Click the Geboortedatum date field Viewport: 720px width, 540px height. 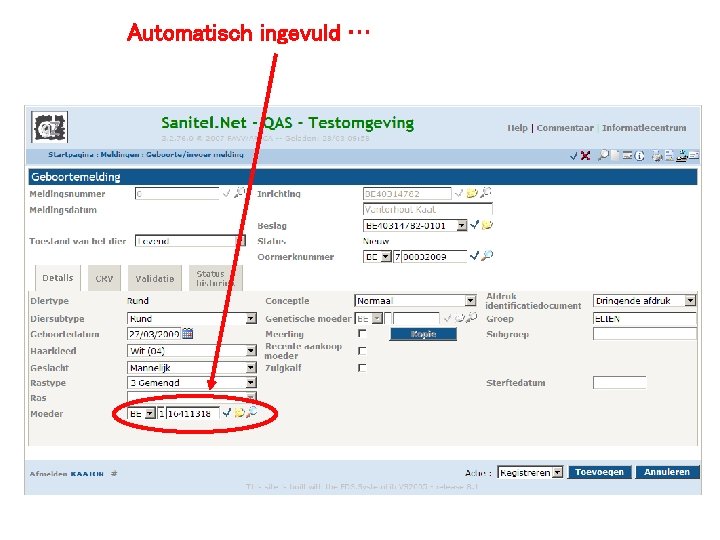click(x=154, y=334)
